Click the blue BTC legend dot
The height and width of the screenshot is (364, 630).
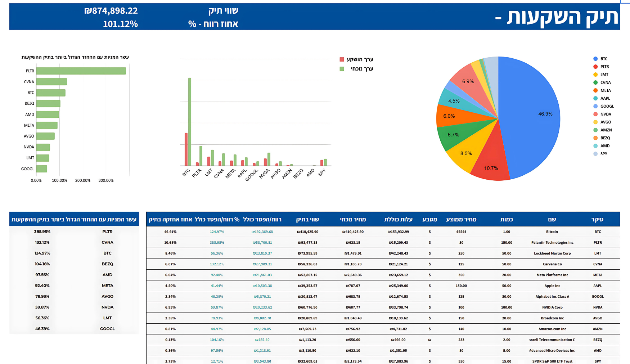coord(595,59)
